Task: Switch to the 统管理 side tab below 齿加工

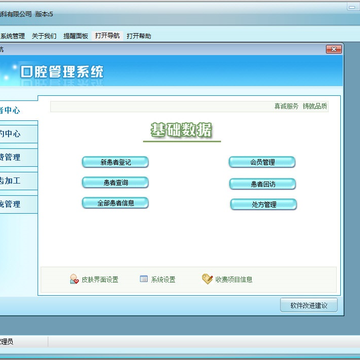Action: 19,204
